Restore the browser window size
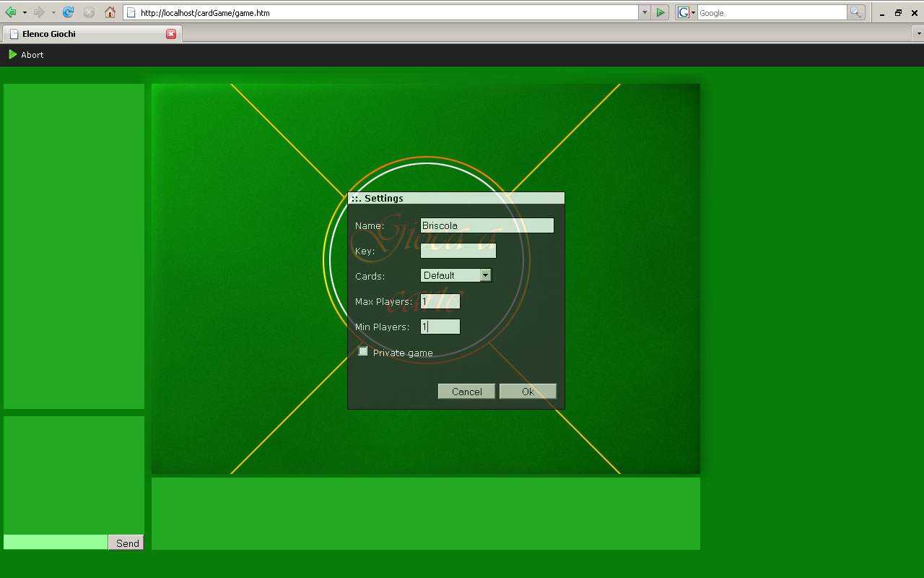The width and height of the screenshot is (924, 578). click(x=899, y=13)
